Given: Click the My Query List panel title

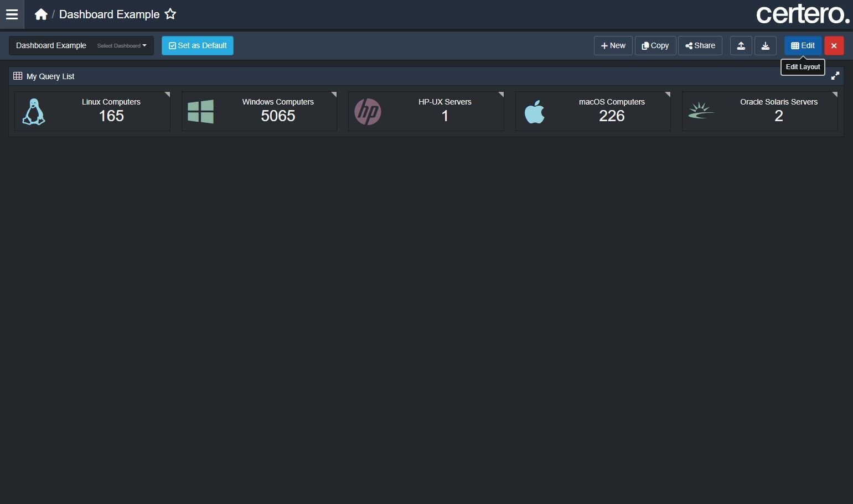Looking at the screenshot, I should (50, 76).
